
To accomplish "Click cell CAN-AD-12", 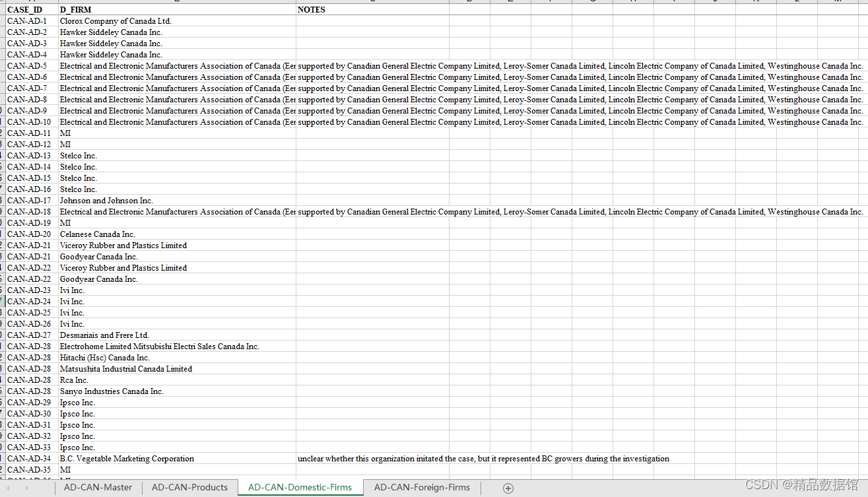I will 32,145.
